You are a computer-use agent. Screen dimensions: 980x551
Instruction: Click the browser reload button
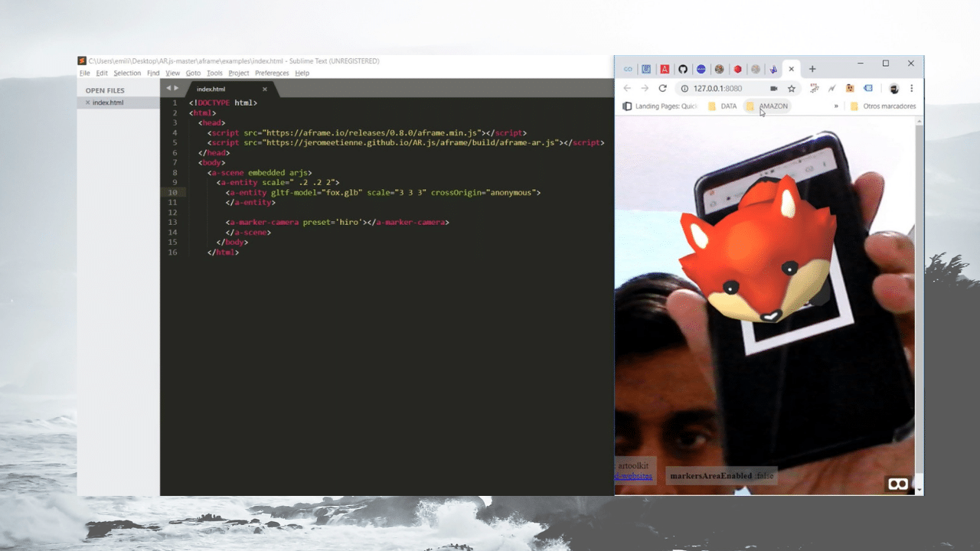click(663, 89)
